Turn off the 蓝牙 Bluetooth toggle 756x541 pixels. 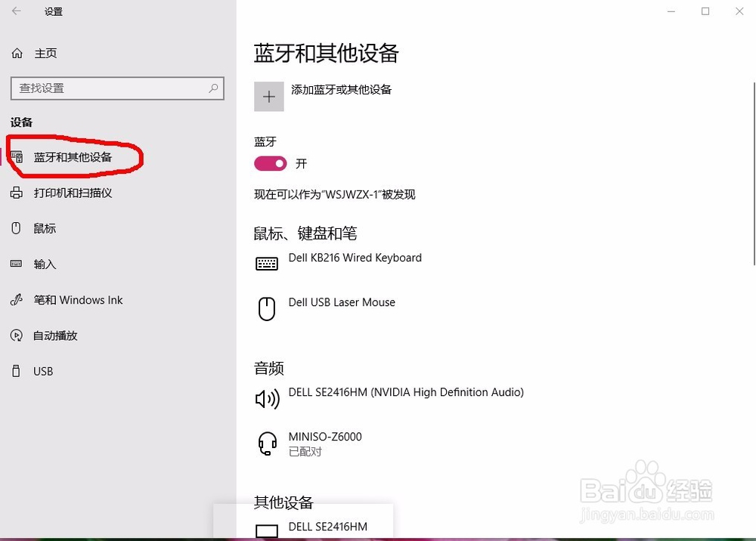(x=270, y=163)
